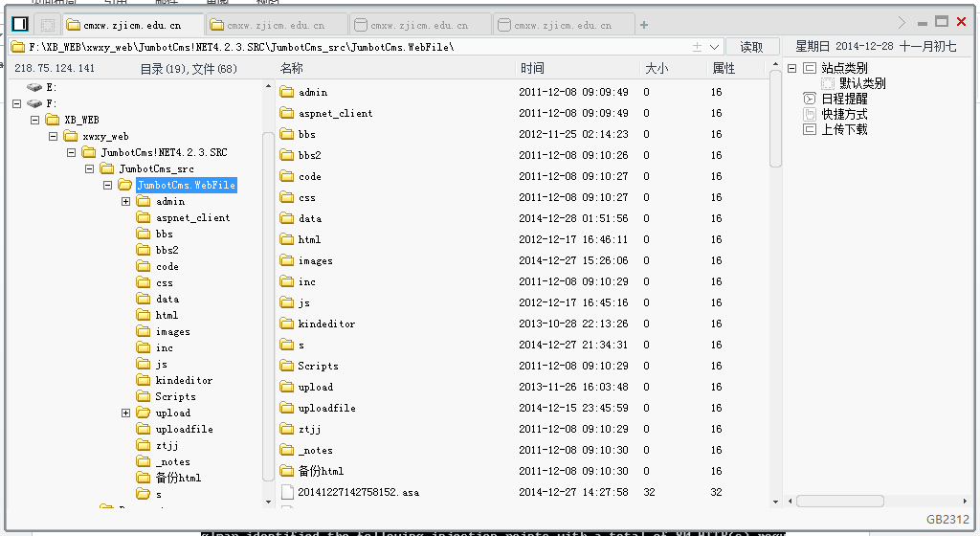Click the 2014-12-27 14:27:58 time cell
Viewport: 980px width, 536px height.
(573, 492)
